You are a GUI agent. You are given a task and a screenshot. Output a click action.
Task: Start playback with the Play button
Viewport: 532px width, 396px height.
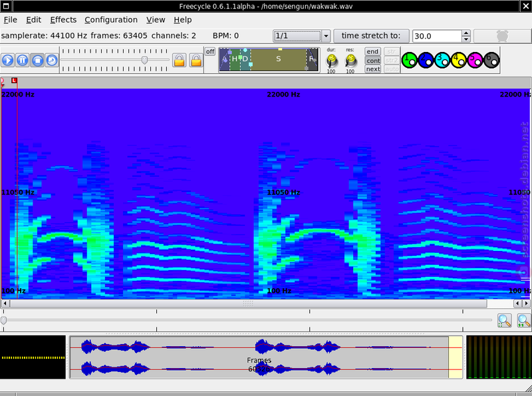8,61
